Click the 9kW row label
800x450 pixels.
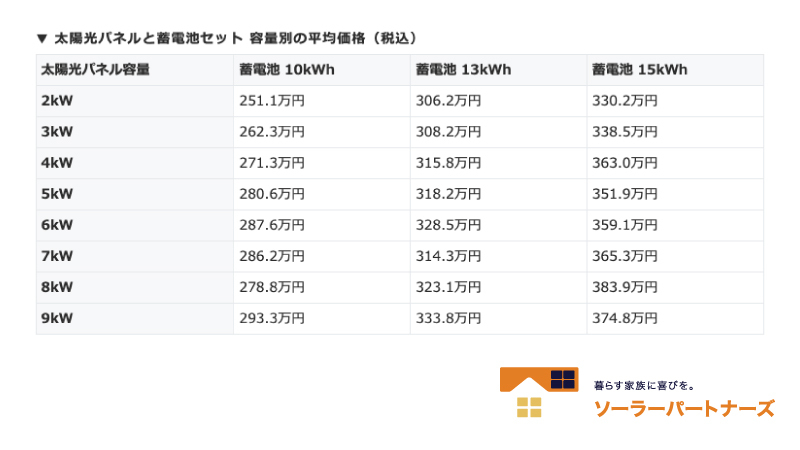tap(57, 319)
